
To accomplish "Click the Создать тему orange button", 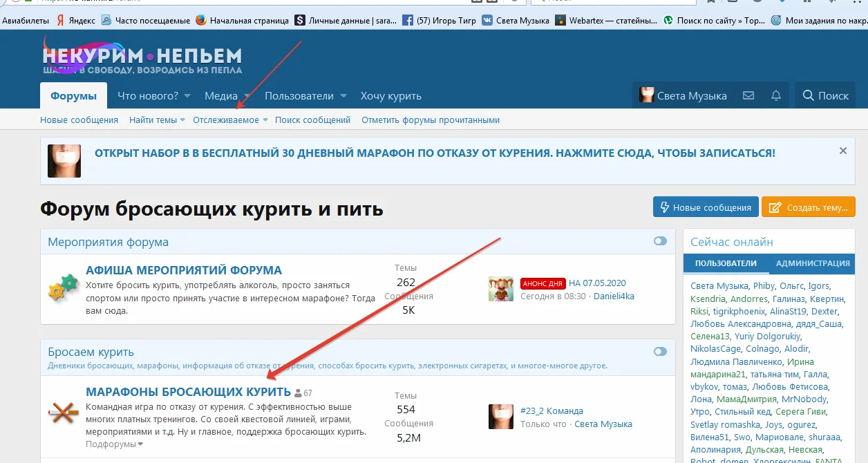I will point(808,207).
